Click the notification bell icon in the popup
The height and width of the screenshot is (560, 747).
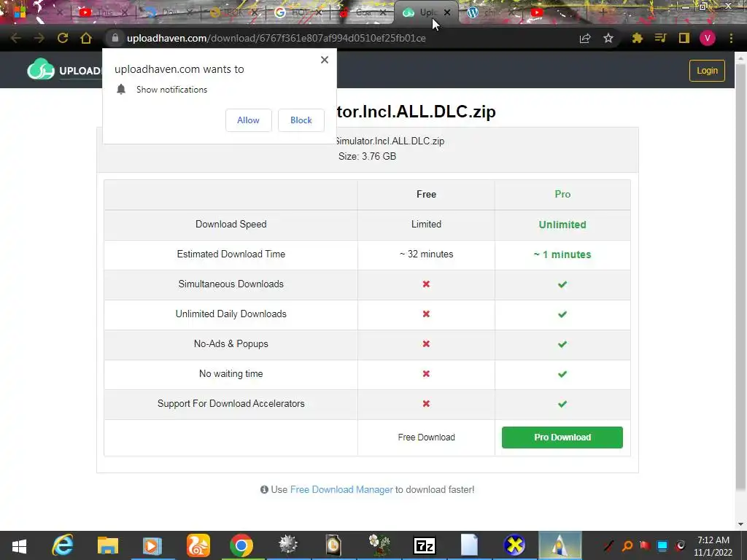[121, 89]
